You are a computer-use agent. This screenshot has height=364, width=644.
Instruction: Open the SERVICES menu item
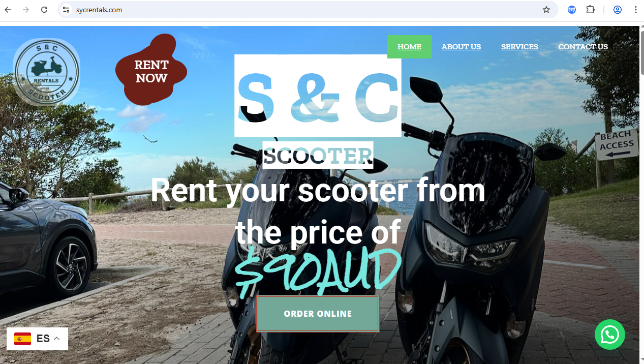pos(519,47)
